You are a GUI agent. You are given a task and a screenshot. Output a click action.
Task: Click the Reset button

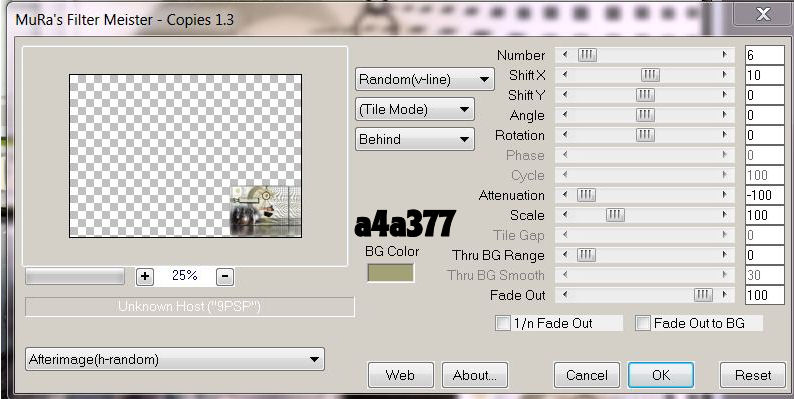coord(752,375)
